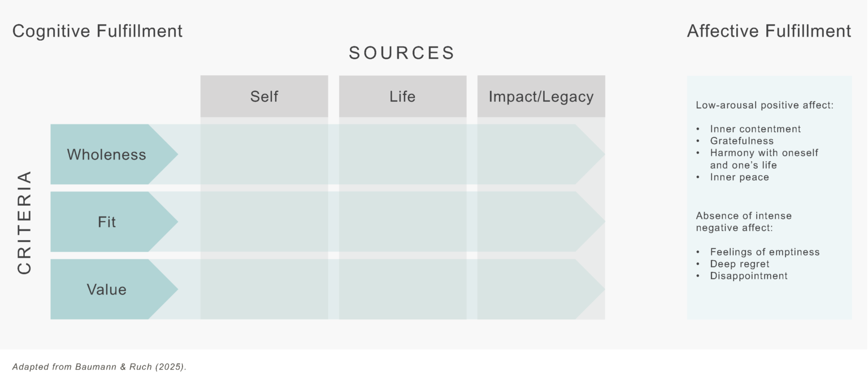
Task: Click the Disappointment bullet item
Action: 749,276
